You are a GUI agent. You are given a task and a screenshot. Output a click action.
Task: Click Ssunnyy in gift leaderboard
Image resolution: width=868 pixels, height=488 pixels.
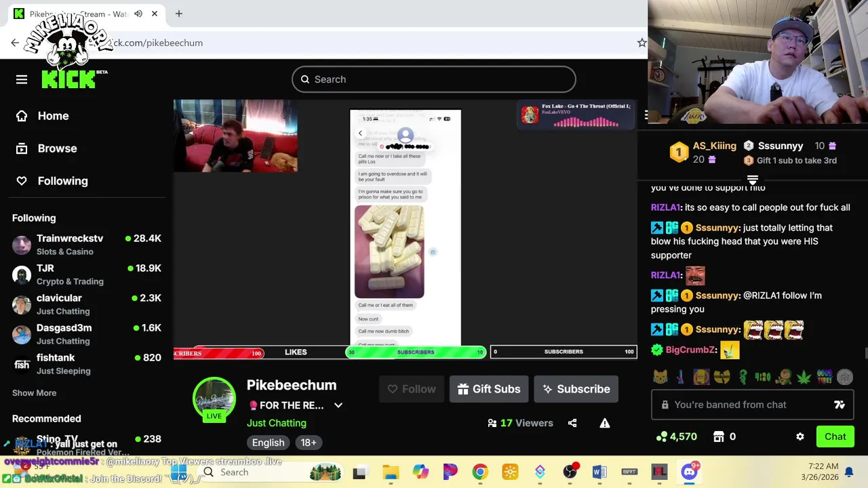[781, 146]
